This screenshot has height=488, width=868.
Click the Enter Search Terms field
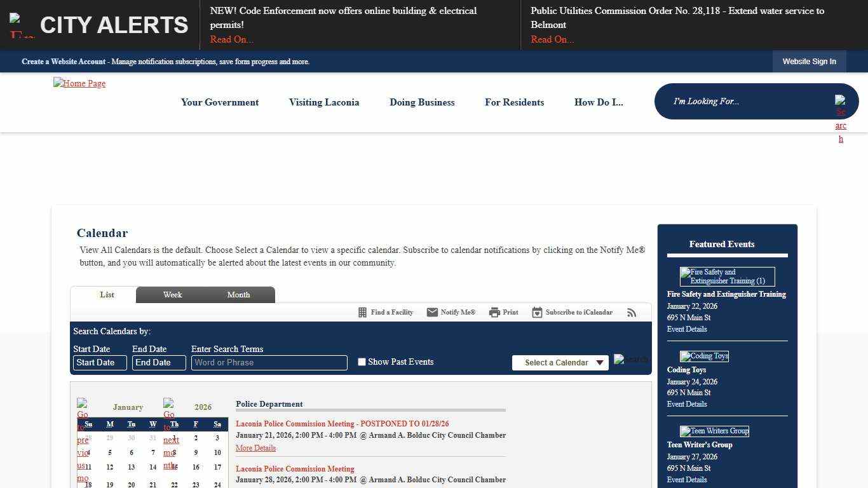269,363
